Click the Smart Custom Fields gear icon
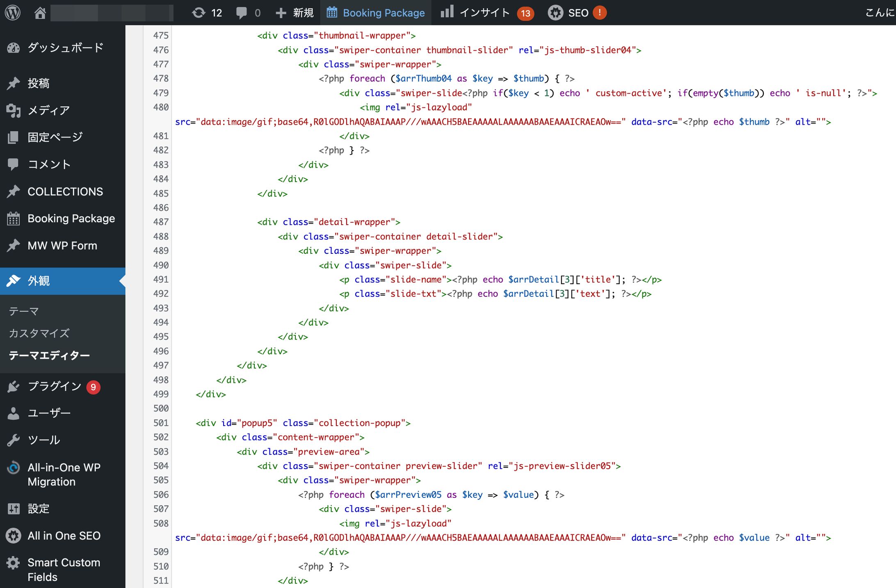 (14, 563)
